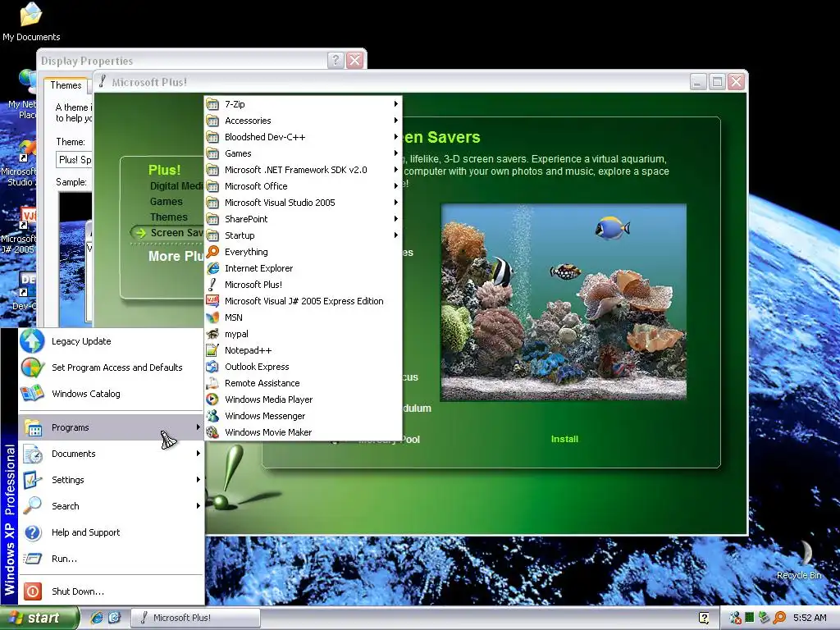Click the Start button

39,618
